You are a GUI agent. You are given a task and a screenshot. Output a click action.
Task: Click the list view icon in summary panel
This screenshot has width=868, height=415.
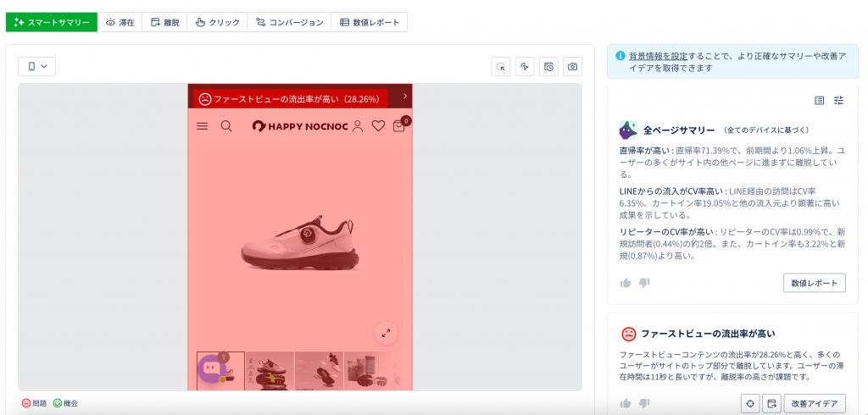pyautogui.click(x=819, y=100)
